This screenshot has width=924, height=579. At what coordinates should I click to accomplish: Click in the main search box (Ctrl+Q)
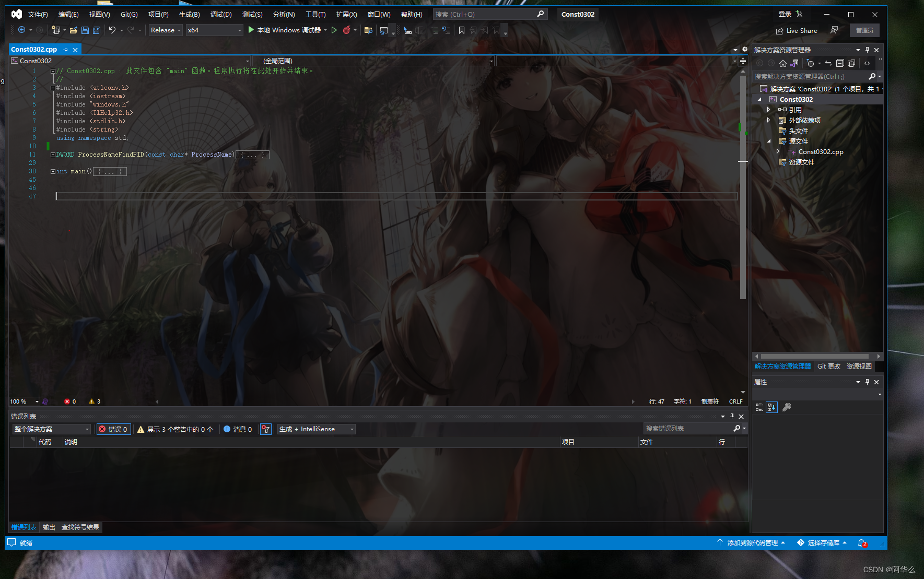click(x=490, y=15)
